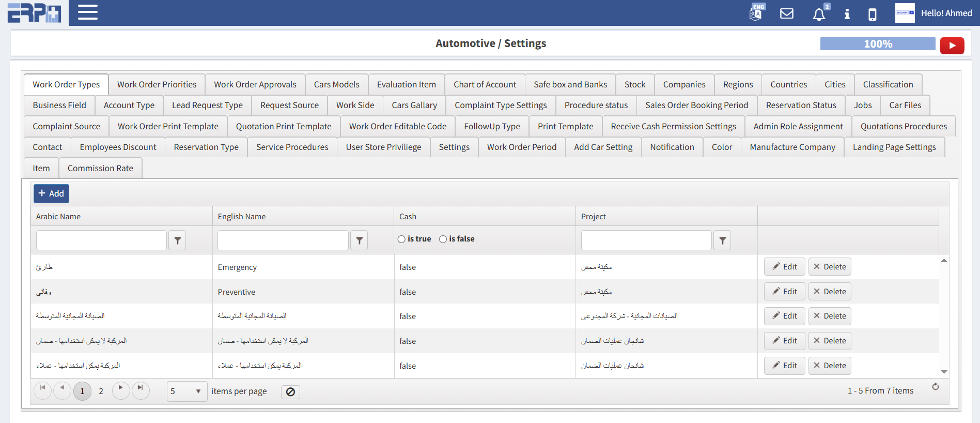Switch language using the translate icon
980x423 pixels.
click(756, 13)
